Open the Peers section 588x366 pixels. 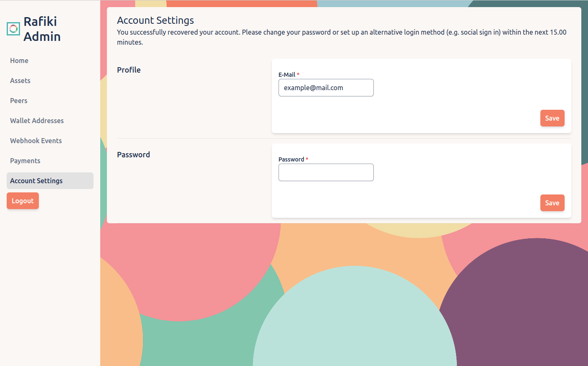pos(19,101)
